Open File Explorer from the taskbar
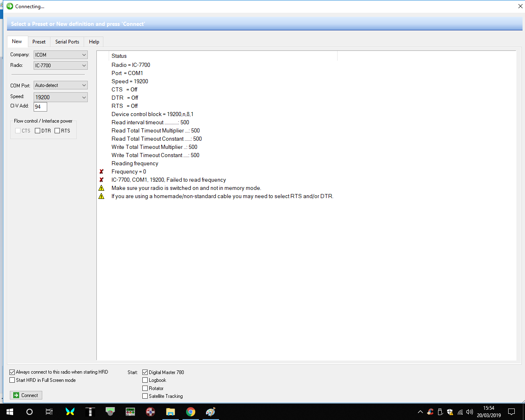Viewport: 525px width, 420px height. coord(171,412)
